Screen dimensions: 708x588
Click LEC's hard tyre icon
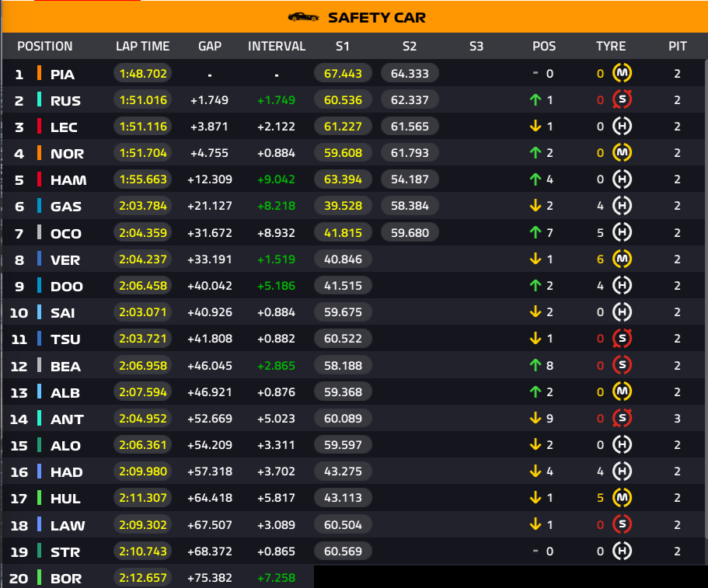622,126
